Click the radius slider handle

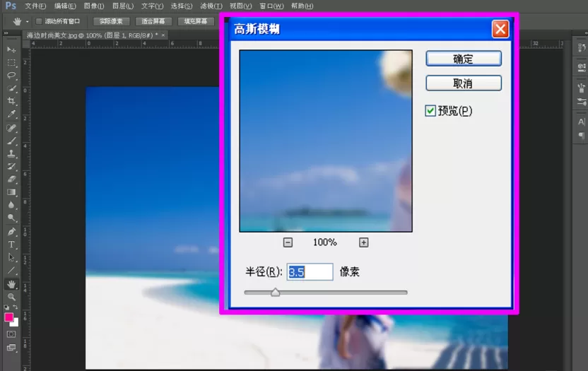(x=275, y=292)
